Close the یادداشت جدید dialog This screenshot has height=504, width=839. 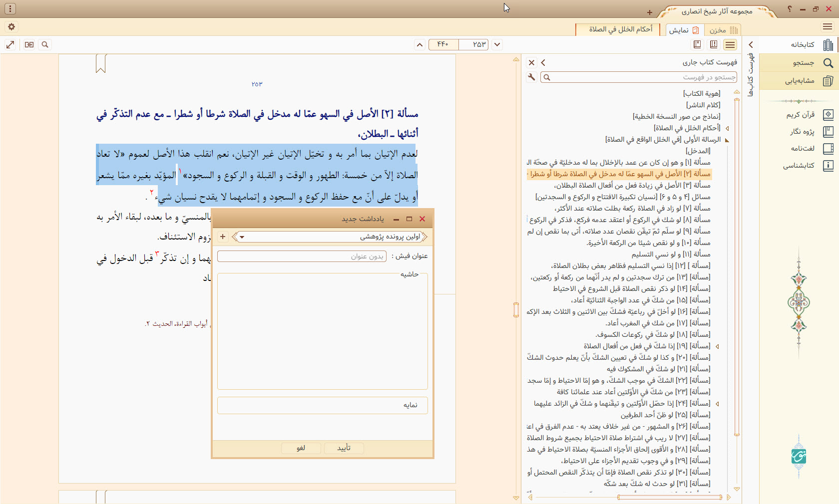422,219
